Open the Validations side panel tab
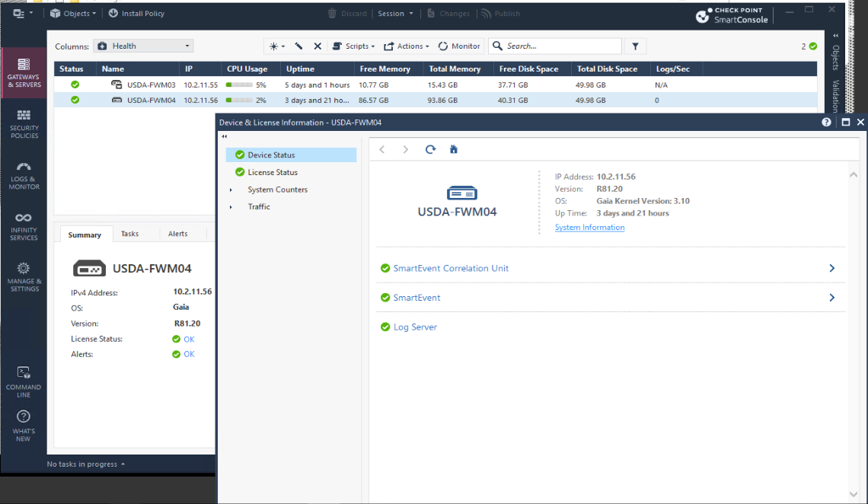868x504 pixels. tap(836, 96)
